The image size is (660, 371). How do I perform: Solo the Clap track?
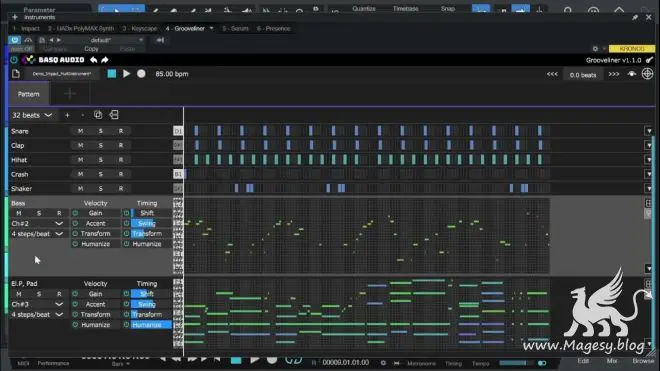[x=101, y=145]
